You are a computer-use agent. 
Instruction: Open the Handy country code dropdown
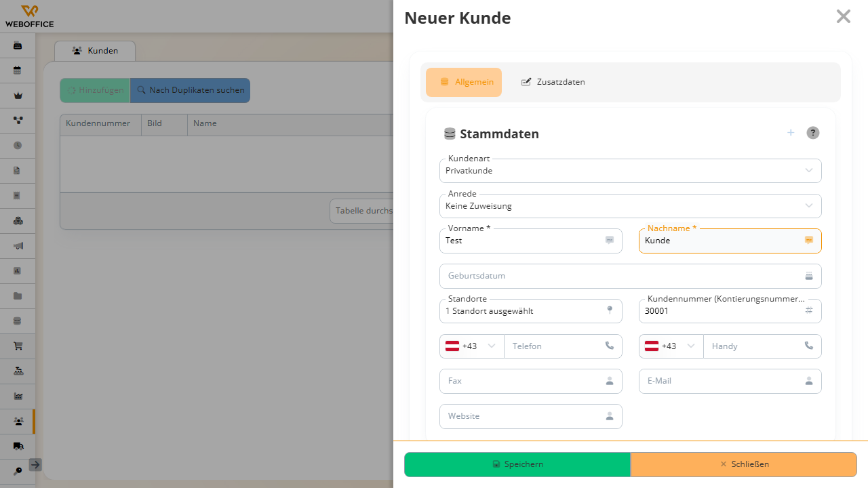pos(671,346)
